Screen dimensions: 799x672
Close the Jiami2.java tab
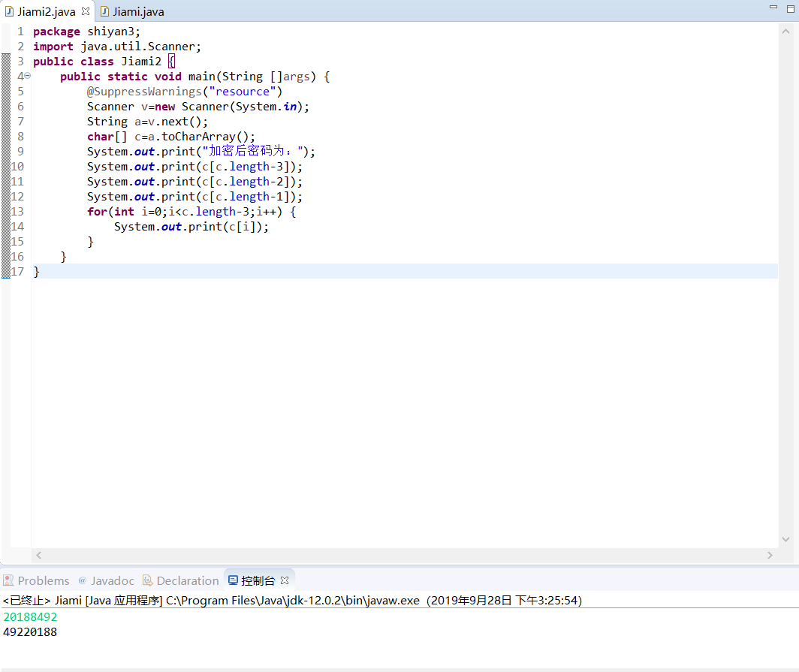pyautogui.click(x=86, y=11)
